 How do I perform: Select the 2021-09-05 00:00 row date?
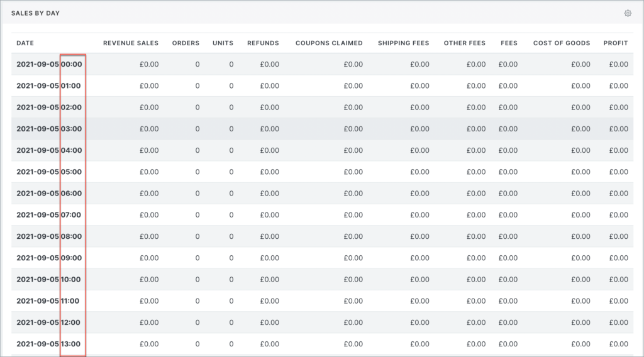[48, 64]
